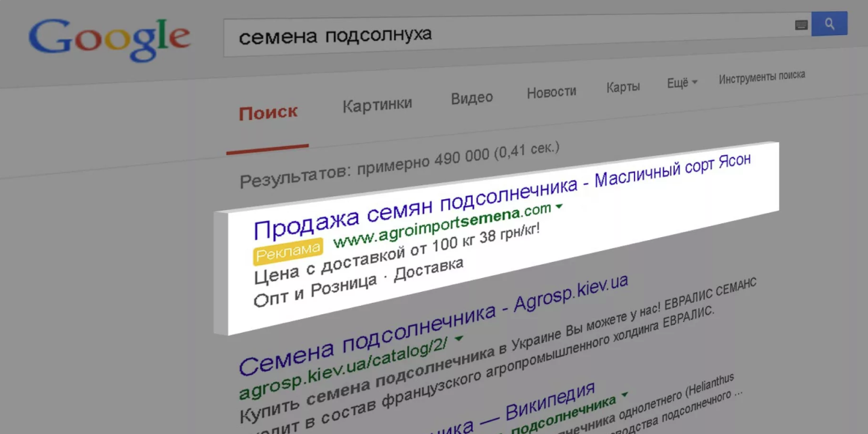This screenshot has height=434, width=868.
Task: Click the www.agroimportsemena.com URL
Action: click(443, 225)
